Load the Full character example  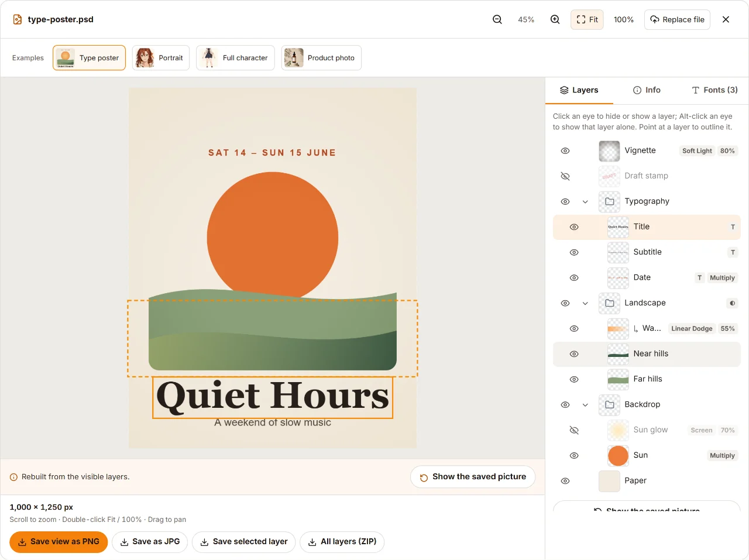[x=235, y=58]
